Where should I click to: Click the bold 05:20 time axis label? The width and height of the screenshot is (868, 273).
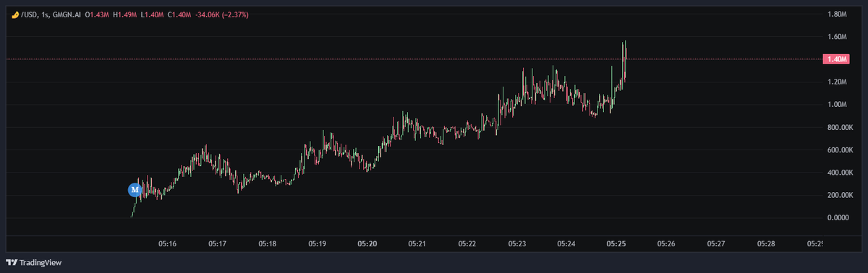click(x=367, y=244)
